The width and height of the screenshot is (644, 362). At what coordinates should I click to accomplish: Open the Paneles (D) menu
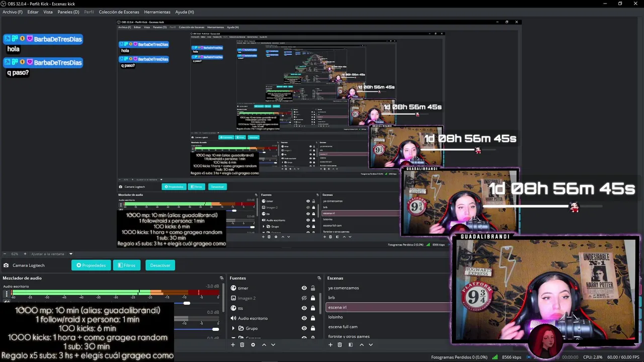click(68, 12)
